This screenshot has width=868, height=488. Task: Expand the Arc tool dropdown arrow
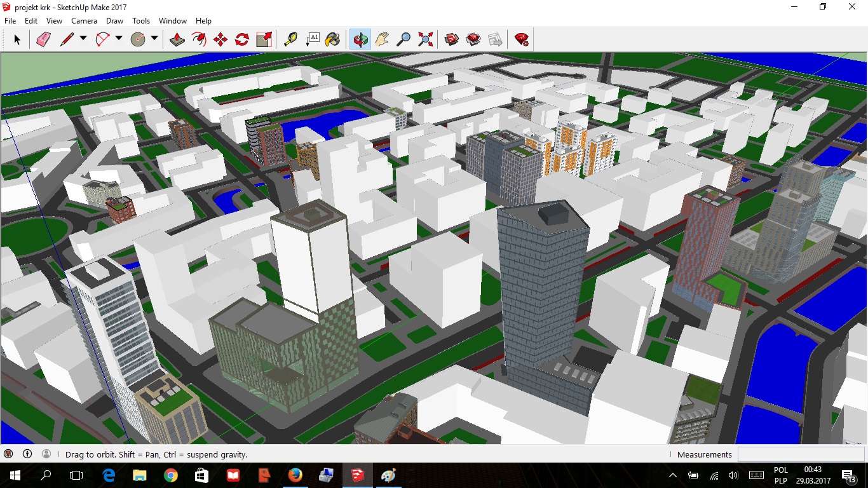click(119, 39)
